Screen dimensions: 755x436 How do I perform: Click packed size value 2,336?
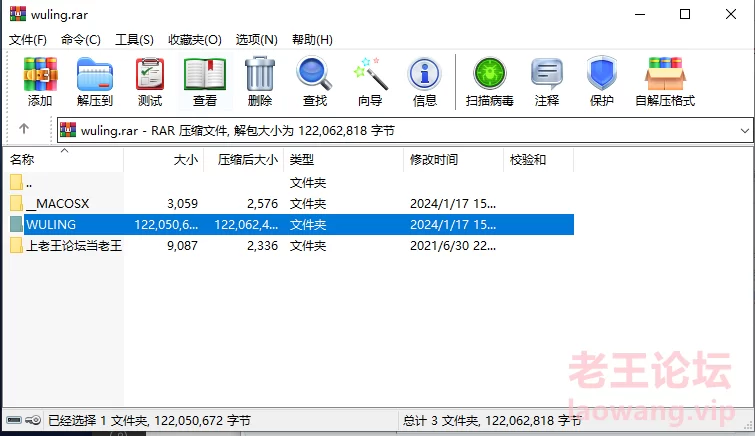(x=262, y=246)
